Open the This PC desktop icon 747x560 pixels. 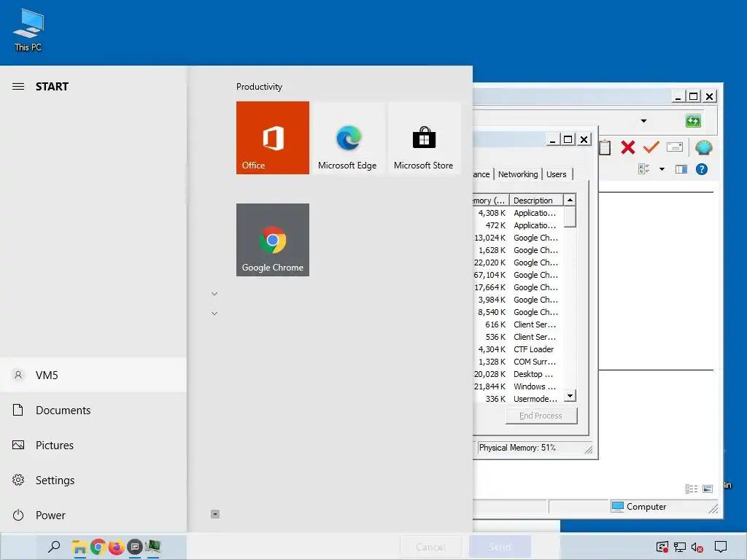click(28, 31)
